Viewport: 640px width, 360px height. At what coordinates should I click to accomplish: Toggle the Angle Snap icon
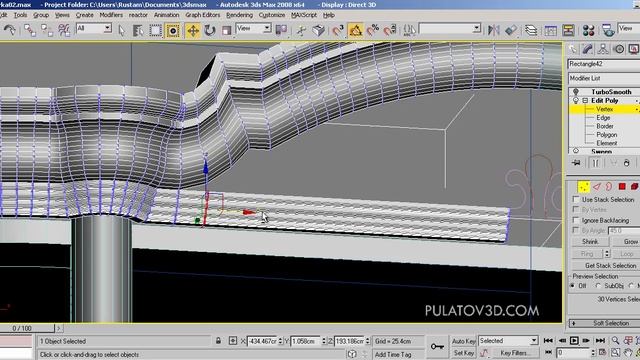coord(356,30)
